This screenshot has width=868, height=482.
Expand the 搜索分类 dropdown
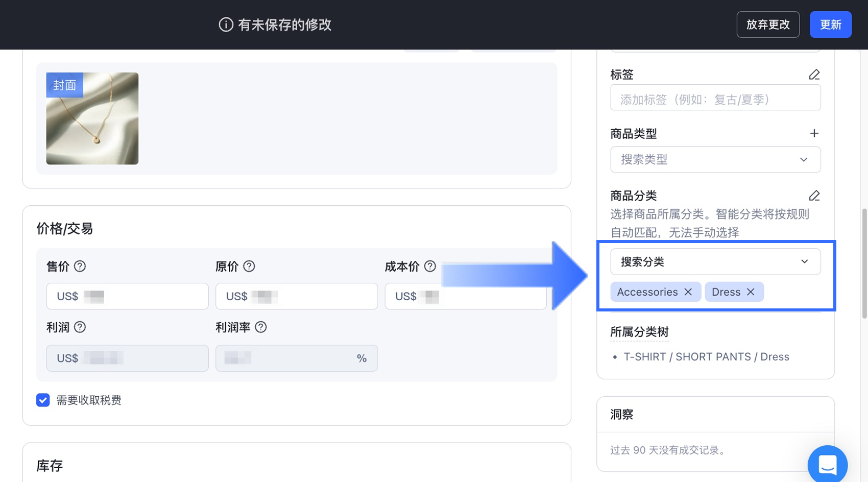pos(715,261)
